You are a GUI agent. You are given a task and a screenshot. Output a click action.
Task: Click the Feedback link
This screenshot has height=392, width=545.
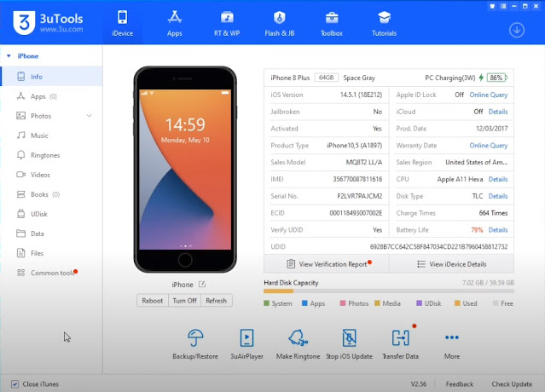pyautogui.click(x=460, y=384)
